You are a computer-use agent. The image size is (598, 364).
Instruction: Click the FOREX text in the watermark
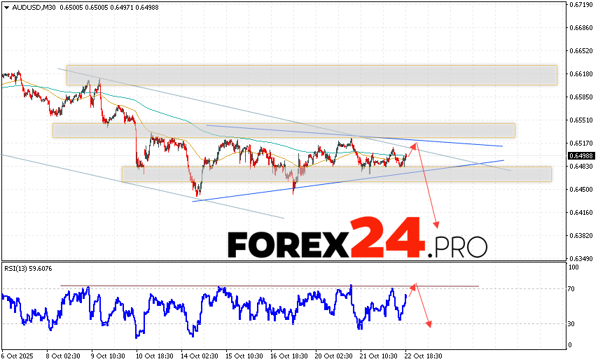click(288, 244)
